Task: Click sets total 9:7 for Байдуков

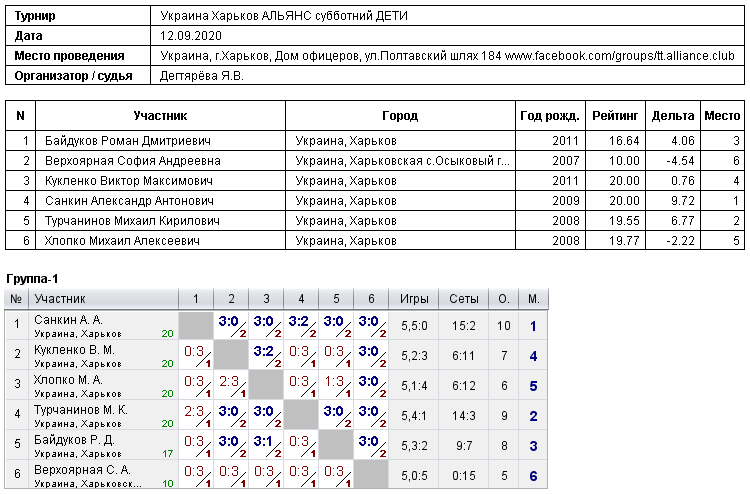Action: (x=464, y=446)
